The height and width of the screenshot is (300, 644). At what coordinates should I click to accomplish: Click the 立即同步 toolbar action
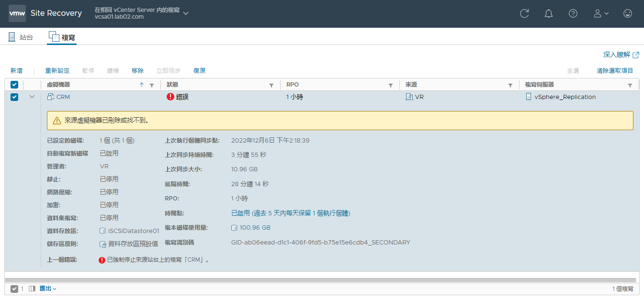point(169,70)
